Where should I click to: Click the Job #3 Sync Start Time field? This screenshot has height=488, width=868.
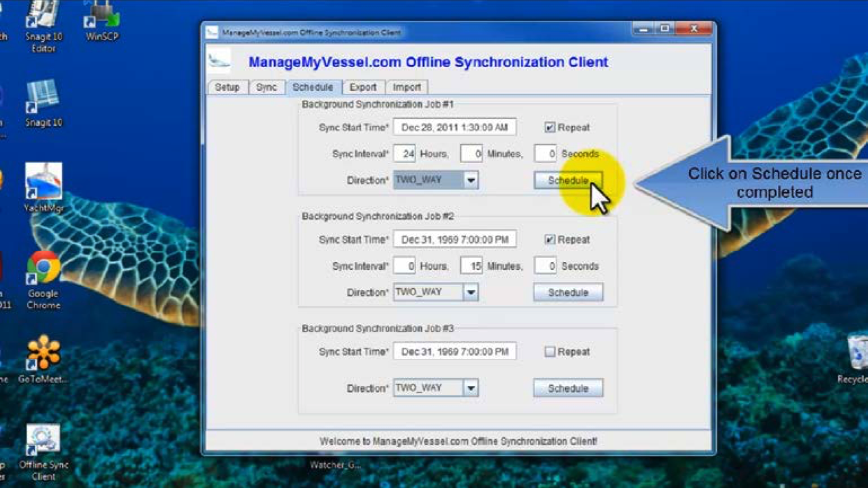coord(454,352)
